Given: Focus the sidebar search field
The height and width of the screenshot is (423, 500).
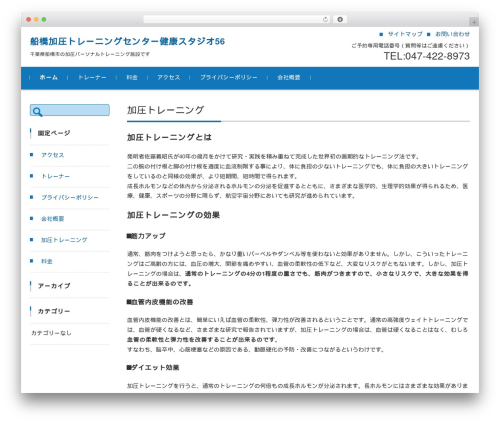Looking at the screenshot, I should [70, 110].
